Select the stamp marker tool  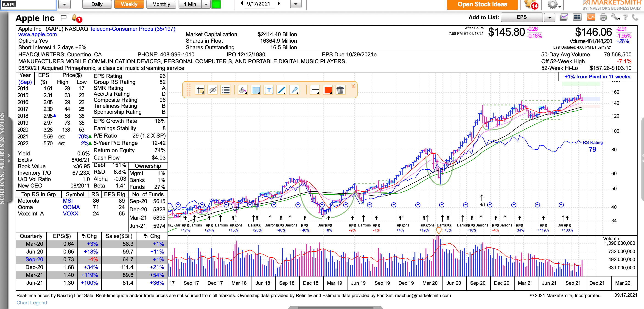click(x=243, y=90)
